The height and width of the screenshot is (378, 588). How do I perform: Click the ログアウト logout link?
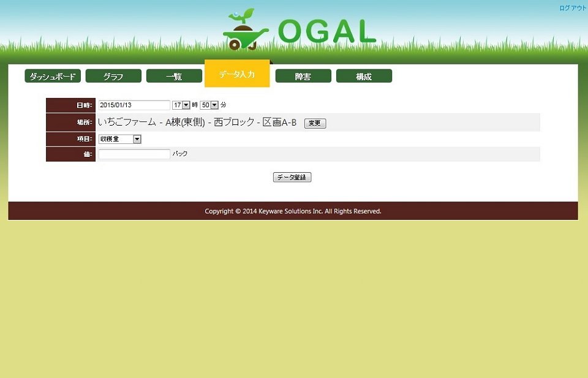tap(573, 8)
